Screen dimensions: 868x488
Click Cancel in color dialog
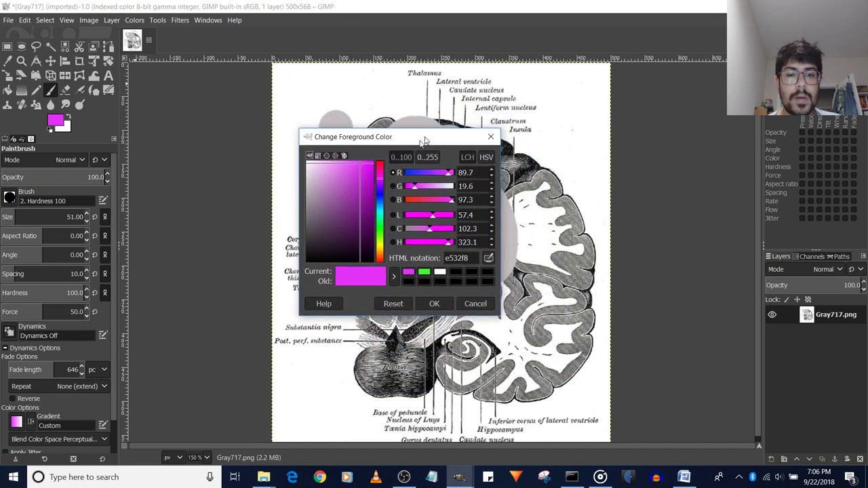[475, 304]
